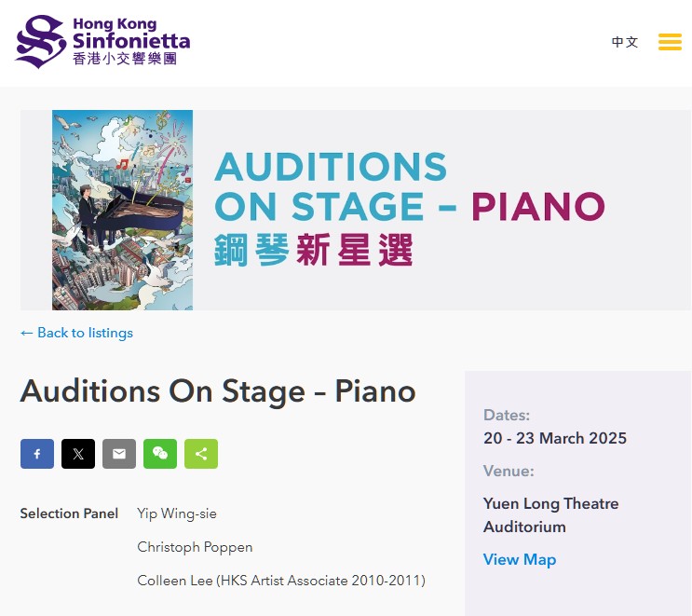This screenshot has width=692, height=616.
Task: Switch language to 中文
Action: 625,42
